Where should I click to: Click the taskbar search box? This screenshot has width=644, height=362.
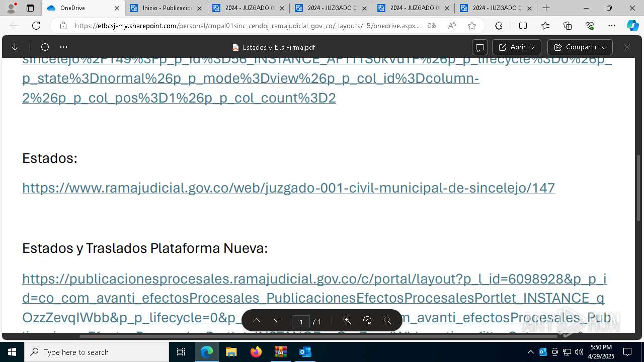97,352
